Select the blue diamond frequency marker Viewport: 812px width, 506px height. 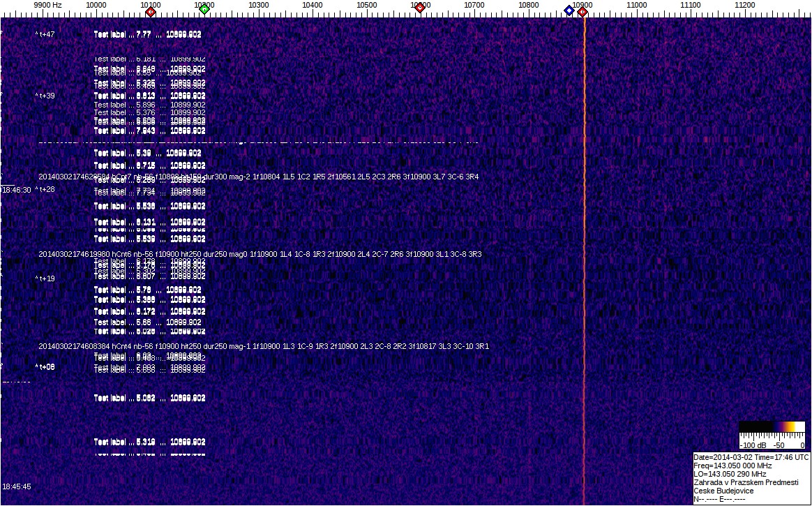[569, 10]
